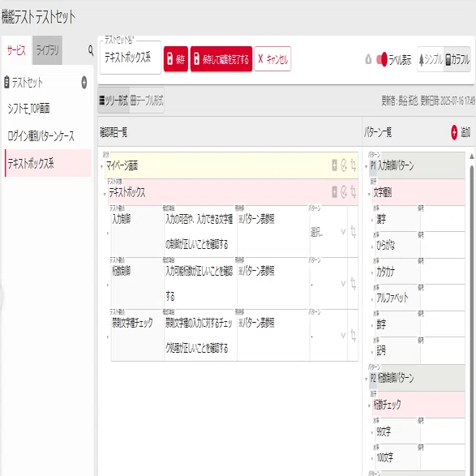This screenshot has height=476, width=476.
Task: Click the copy icon on 入力制御 row
Action: [x=354, y=232]
